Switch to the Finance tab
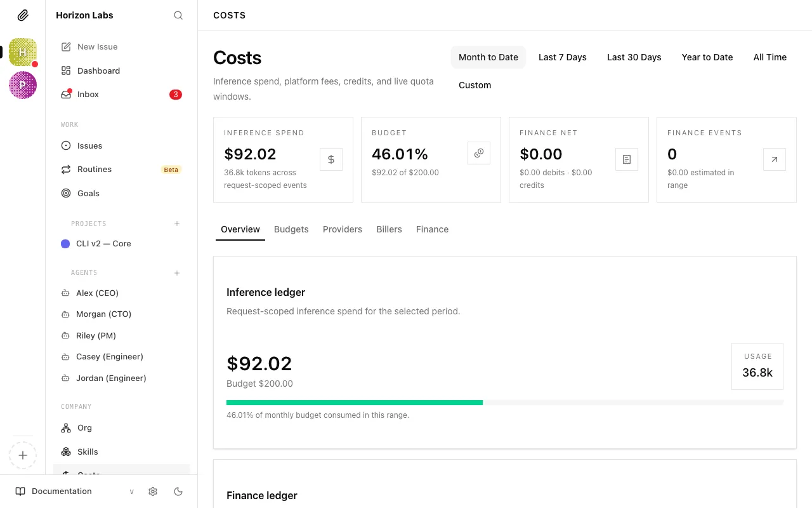The height and width of the screenshot is (508, 812). pyautogui.click(x=433, y=229)
